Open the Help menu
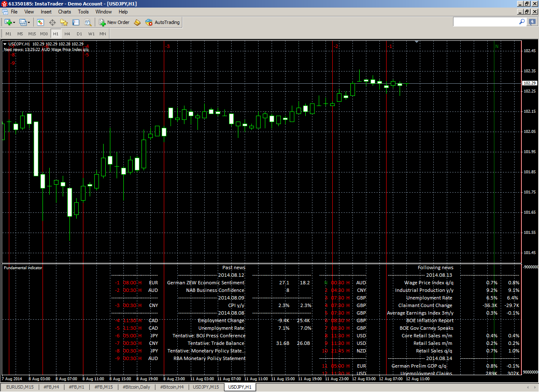This screenshot has width=539, height=392. [x=123, y=12]
